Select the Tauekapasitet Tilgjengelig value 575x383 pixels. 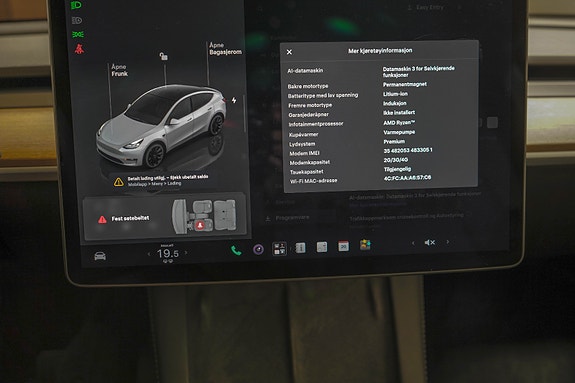tap(397, 169)
